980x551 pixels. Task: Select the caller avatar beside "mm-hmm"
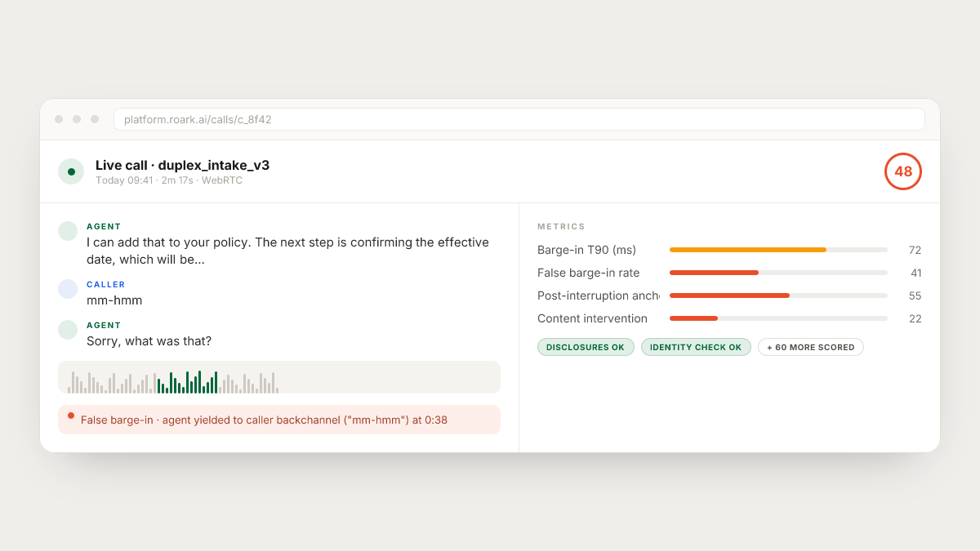click(x=68, y=289)
